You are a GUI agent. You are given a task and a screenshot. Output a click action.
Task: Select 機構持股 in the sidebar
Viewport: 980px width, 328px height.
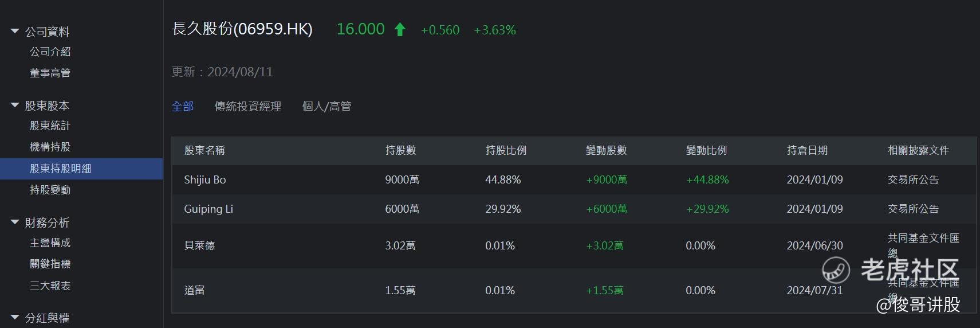[x=50, y=147]
